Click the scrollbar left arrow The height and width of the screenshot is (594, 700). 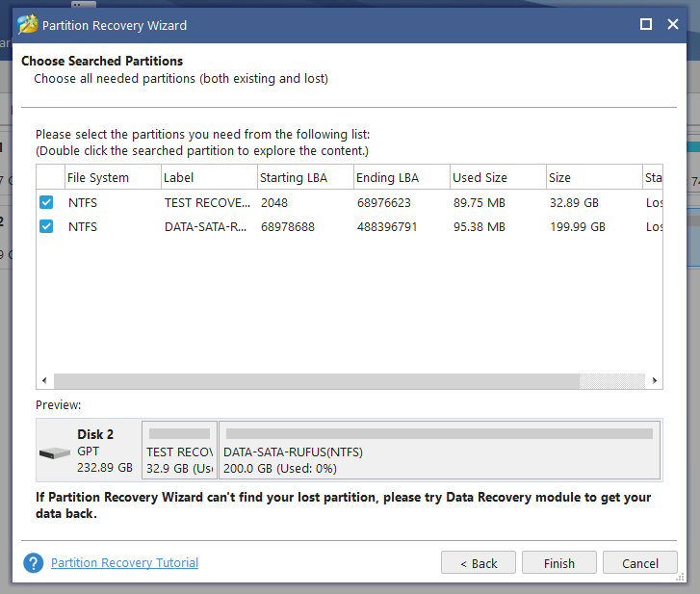tap(44, 380)
